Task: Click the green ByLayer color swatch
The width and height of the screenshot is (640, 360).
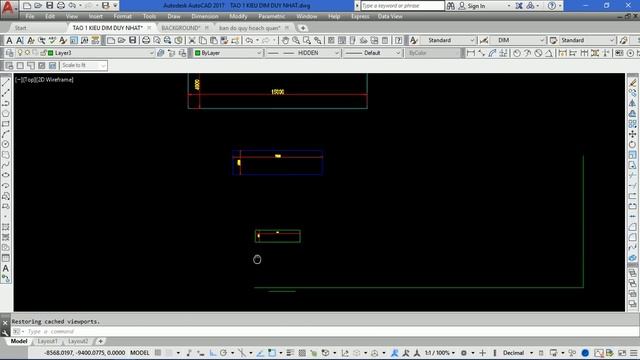Action: (x=198, y=53)
